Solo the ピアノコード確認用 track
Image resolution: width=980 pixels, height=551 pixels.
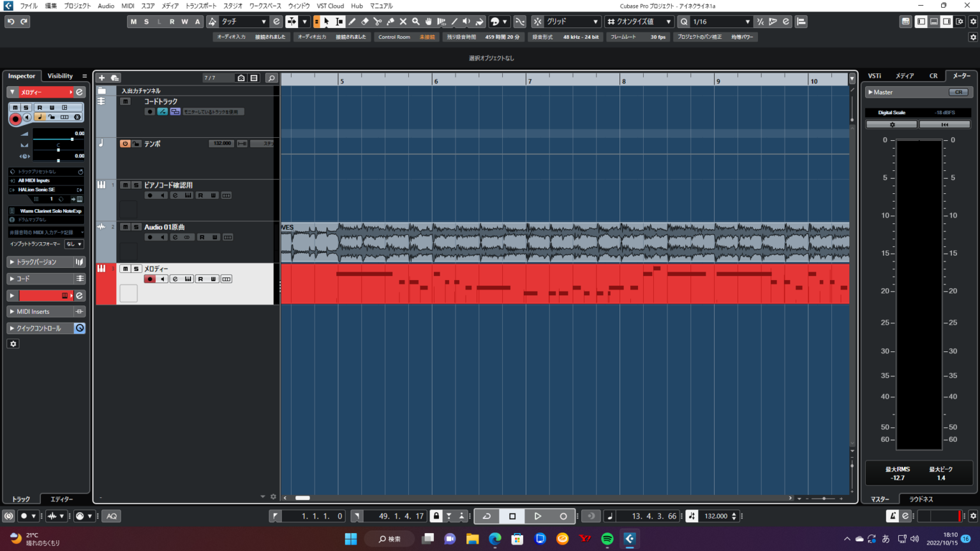point(136,185)
